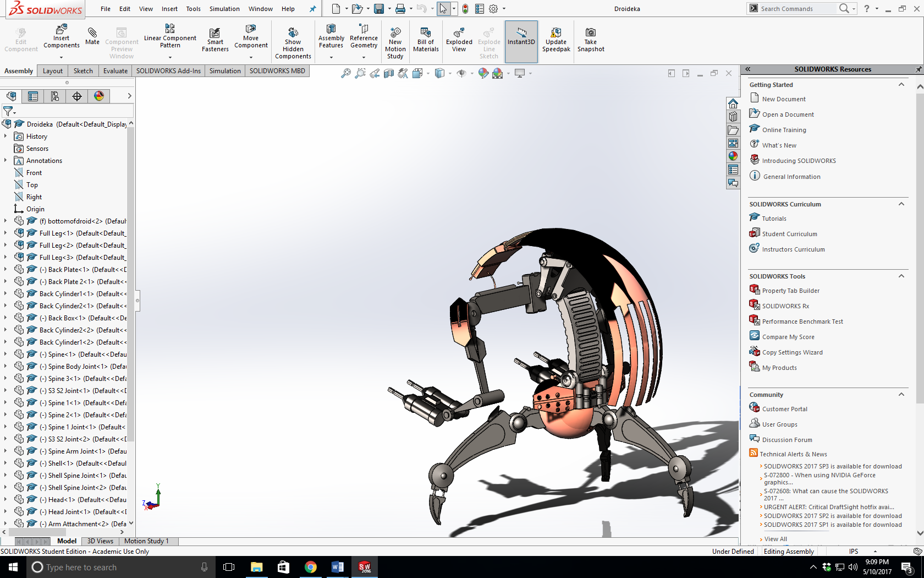Open the ConfigurationManager tab icon
This screenshot has width=924, height=578.
[x=55, y=96]
